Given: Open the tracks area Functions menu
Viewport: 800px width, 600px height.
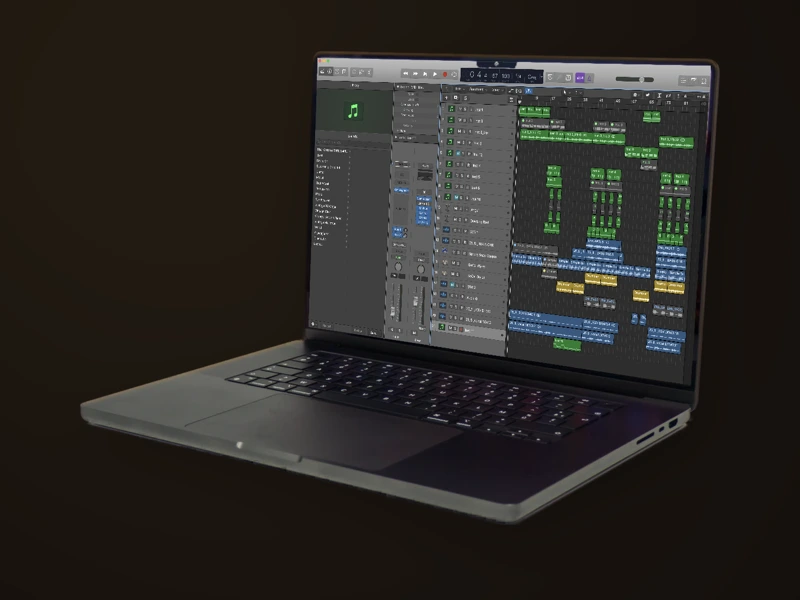Looking at the screenshot, I should 477,89.
